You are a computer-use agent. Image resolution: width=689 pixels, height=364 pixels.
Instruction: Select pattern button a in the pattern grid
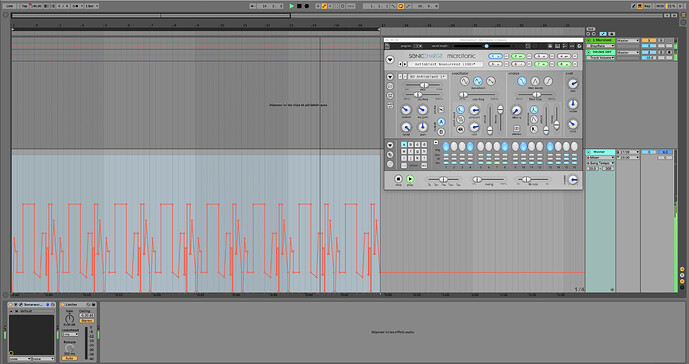404,145
